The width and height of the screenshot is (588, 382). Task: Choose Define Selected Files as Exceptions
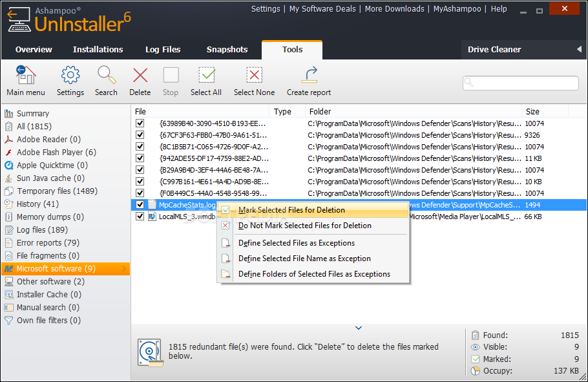coord(314,243)
